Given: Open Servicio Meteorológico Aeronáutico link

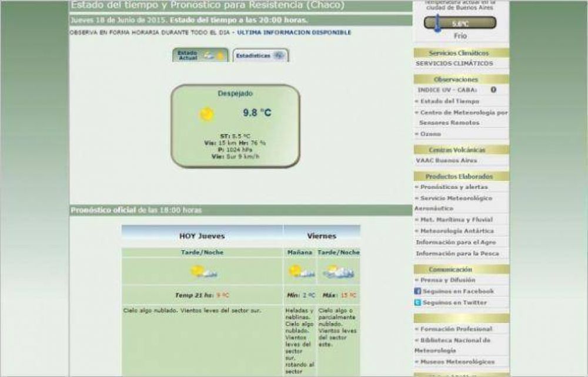Looking at the screenshot, I should pos(453,203).
